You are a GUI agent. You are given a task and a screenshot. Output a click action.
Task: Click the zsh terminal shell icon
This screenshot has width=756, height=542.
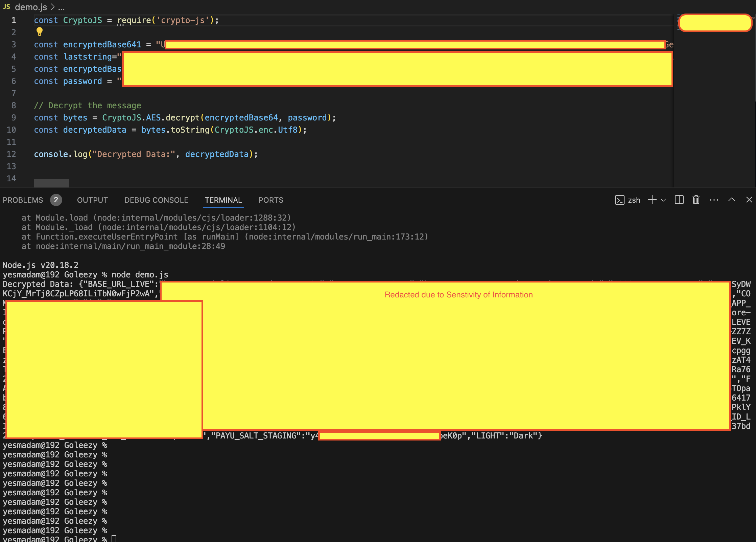[619, 200]
